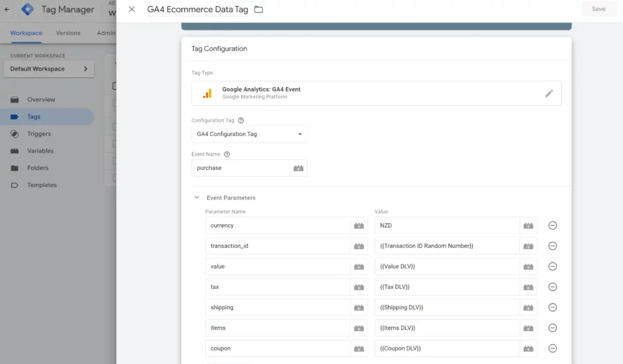Image resolution: width=623 pixels, height=364 pixels.
Task: Open variable picker for Event Name field
Action: click(x=298, y=168)
